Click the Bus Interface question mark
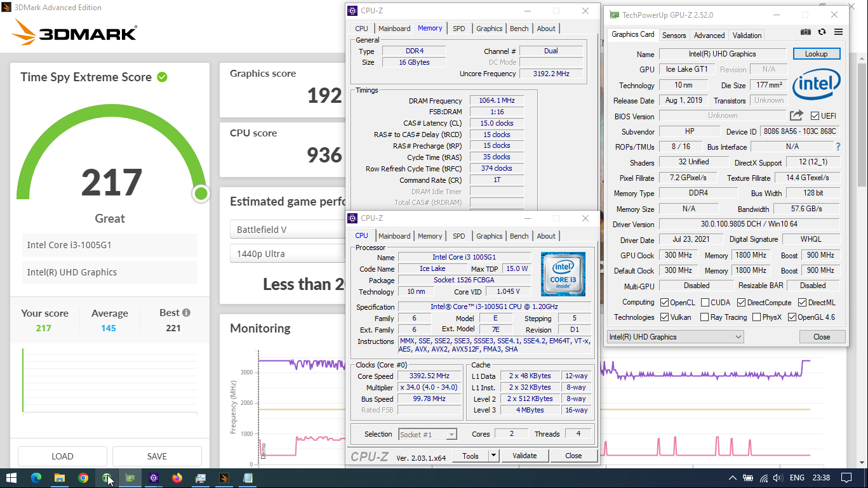868x488 pixels. 838,147
